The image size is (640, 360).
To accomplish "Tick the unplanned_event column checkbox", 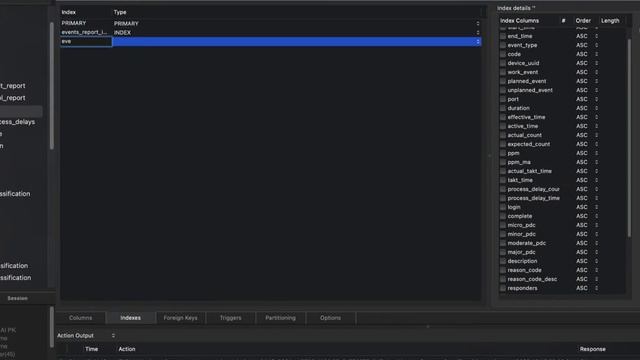I will click(x=503, y=90).
